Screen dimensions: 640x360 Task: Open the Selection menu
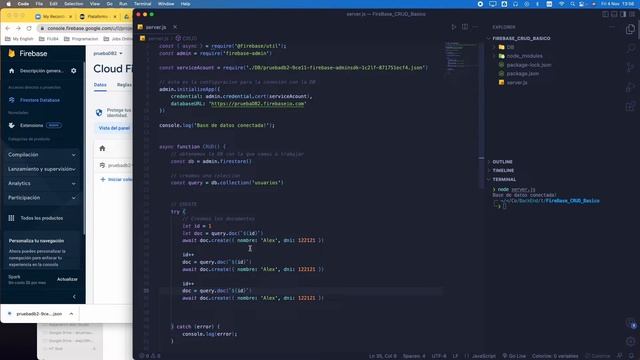click(x=73, y=4)
